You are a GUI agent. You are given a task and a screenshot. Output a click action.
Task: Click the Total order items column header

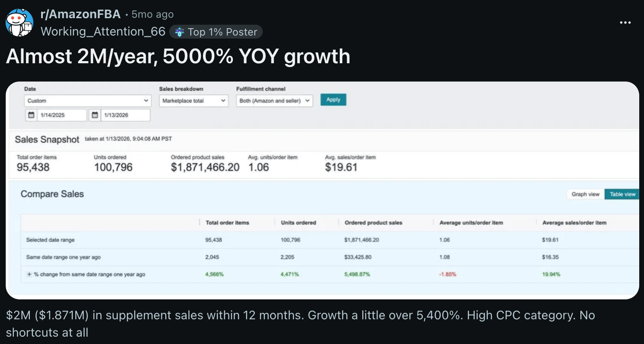(227, 223)
